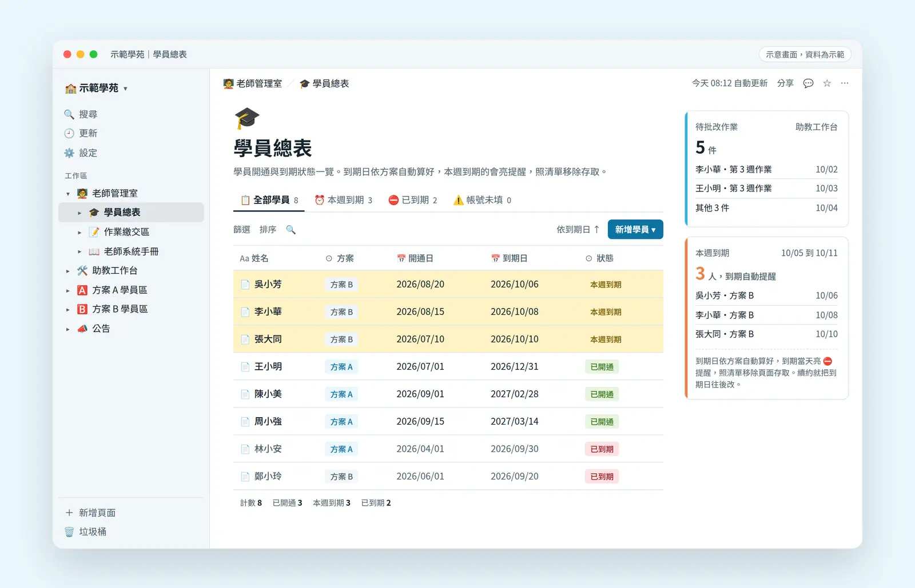Click the sidebar 搜尋 magnifier icon
The height and width of the screenshot is (588, 915).
coord(69,114)
